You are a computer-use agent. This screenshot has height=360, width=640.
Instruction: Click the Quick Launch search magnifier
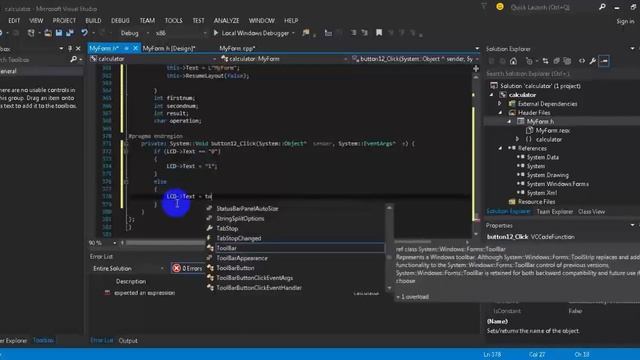pos(602,7)
